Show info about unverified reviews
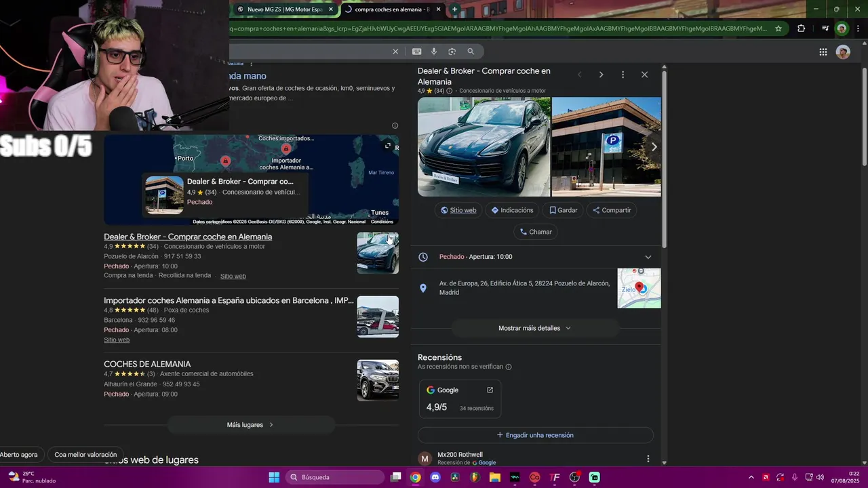The height and width of the screenshot is (488, 868). tap(509, 367)
